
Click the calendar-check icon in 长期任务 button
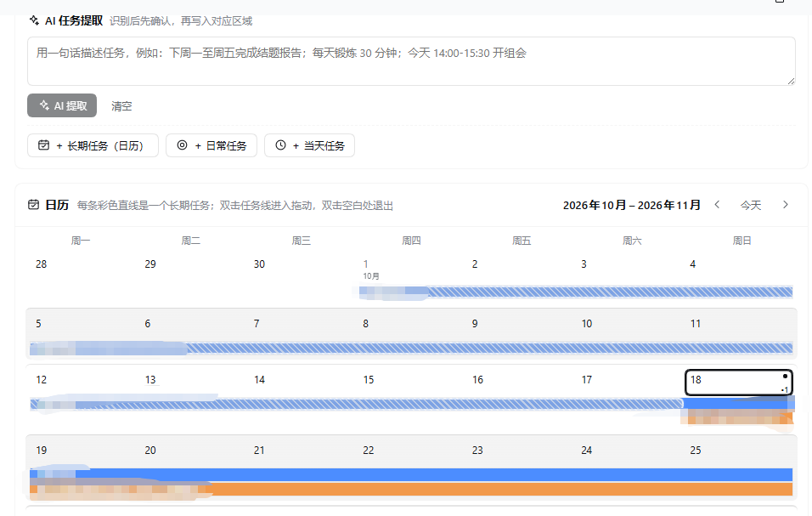coord(44,145)
